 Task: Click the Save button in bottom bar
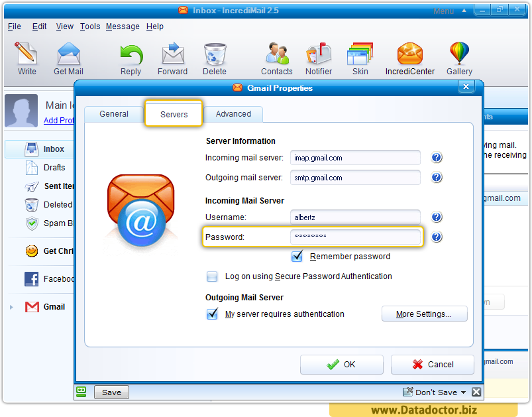(111, 392)
